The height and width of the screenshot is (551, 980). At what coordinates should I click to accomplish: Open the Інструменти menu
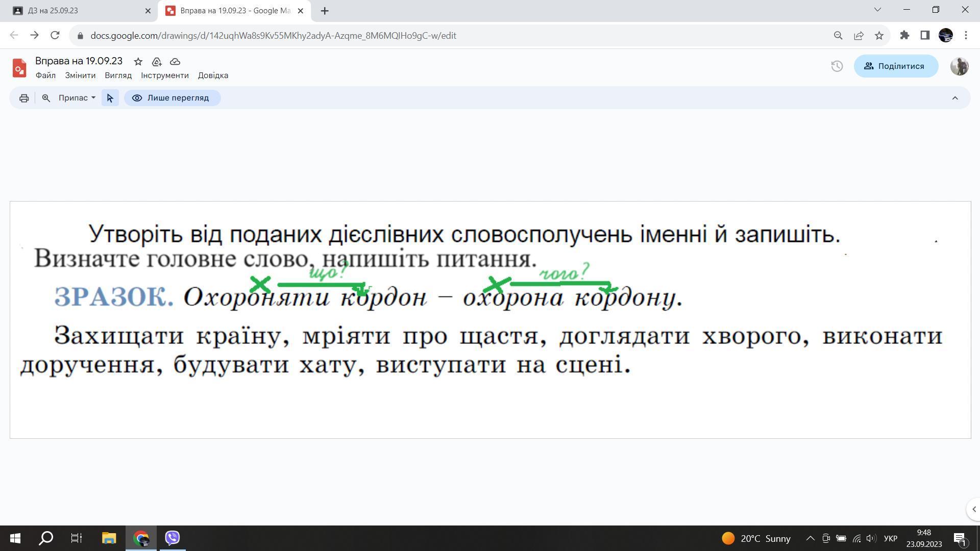164,76
